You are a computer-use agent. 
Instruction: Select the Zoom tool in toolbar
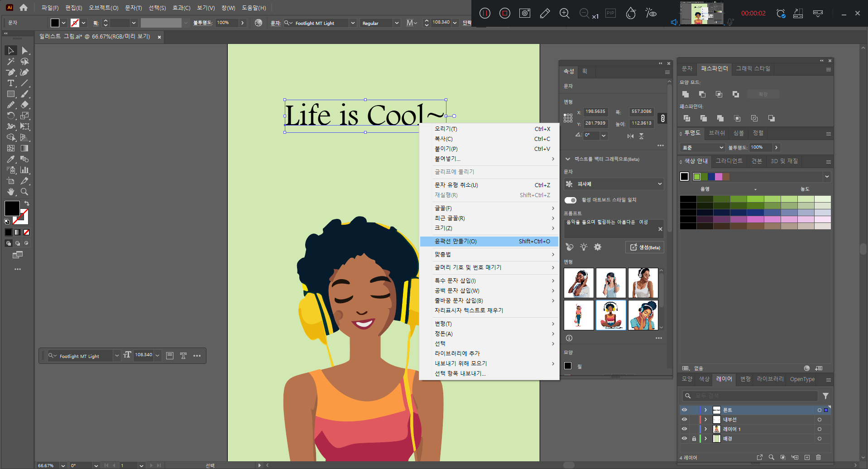[x=25, y=192]
